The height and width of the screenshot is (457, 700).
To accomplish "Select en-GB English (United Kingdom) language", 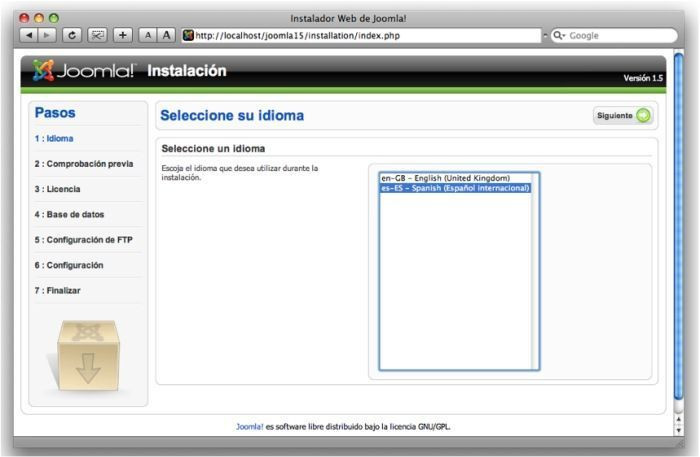I will (445, 178).
